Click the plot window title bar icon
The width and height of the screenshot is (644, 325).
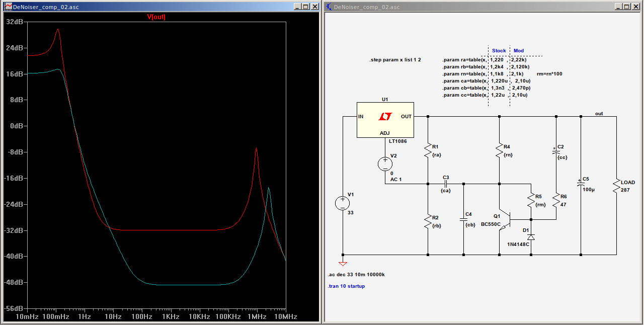click(9, 7)
